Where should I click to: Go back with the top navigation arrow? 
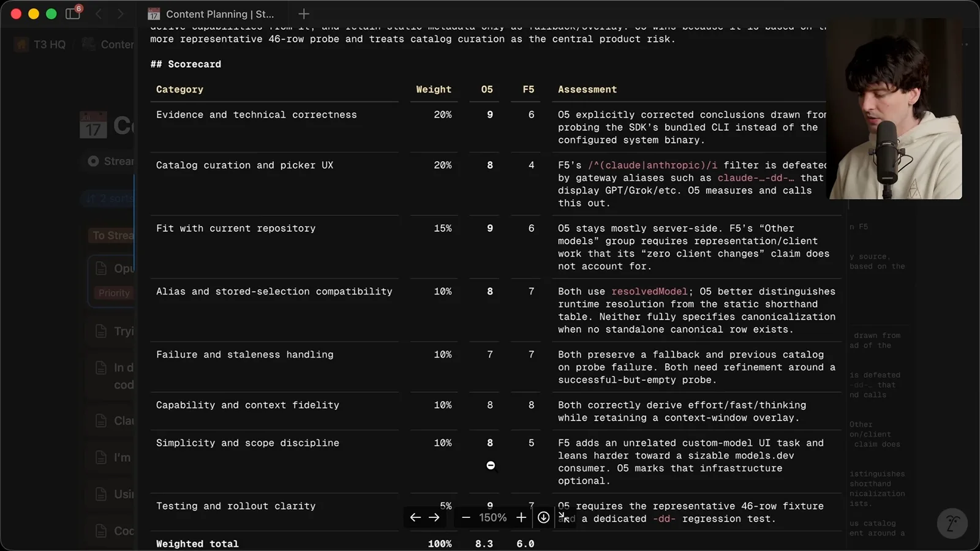click(99, 13)
